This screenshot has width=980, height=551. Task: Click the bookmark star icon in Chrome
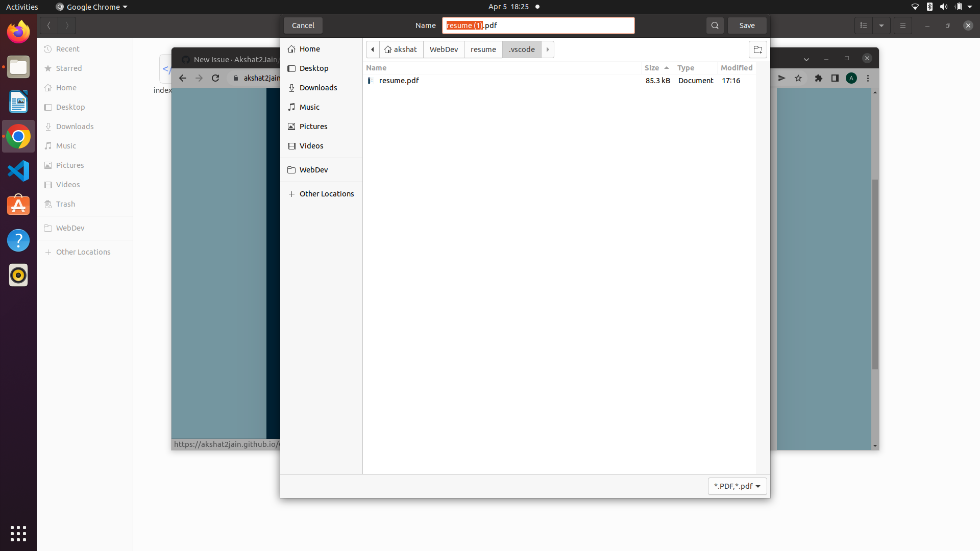(798, 78)
